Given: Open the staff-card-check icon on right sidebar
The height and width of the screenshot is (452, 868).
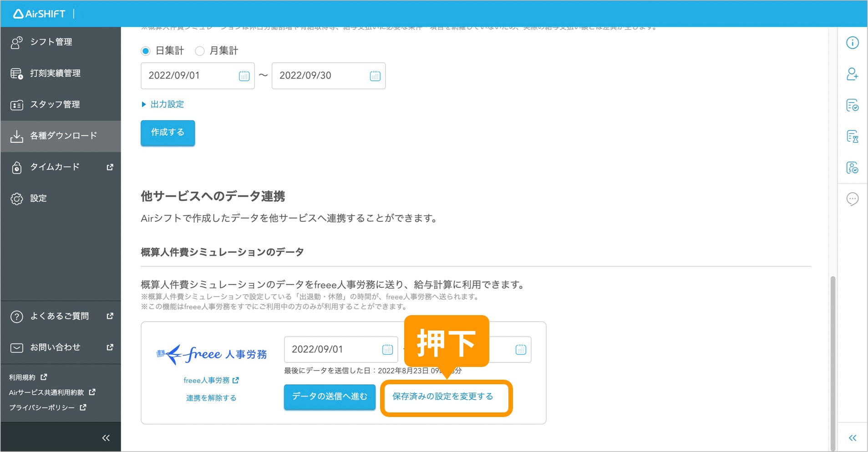Looking at the screenshot, I should (x=853, y=167).
